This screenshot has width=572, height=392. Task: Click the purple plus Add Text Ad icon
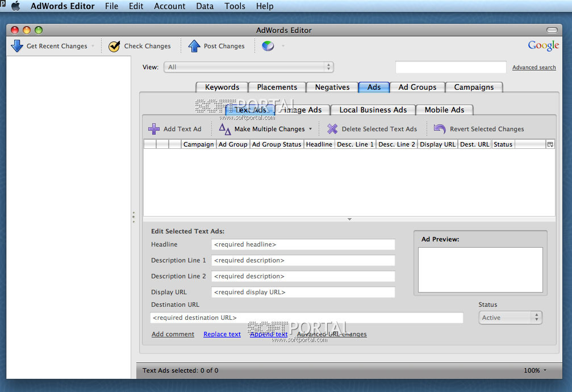153,129
